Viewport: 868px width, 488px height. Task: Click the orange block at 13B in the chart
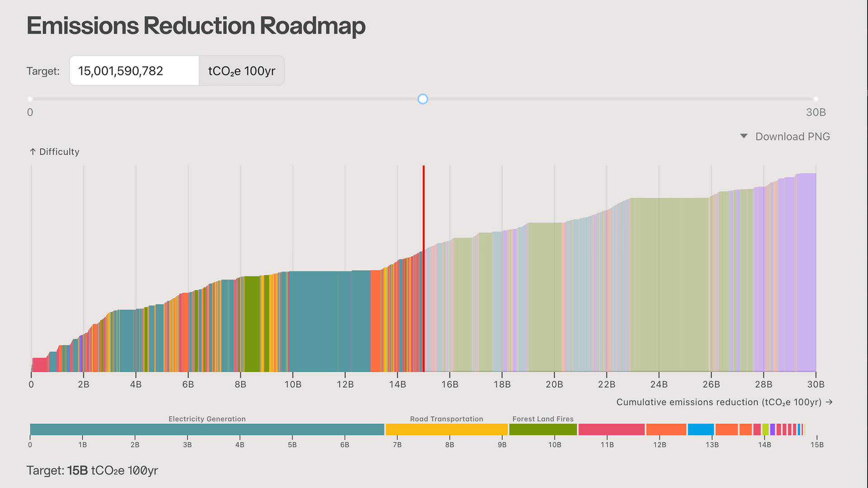click(377, 321)
